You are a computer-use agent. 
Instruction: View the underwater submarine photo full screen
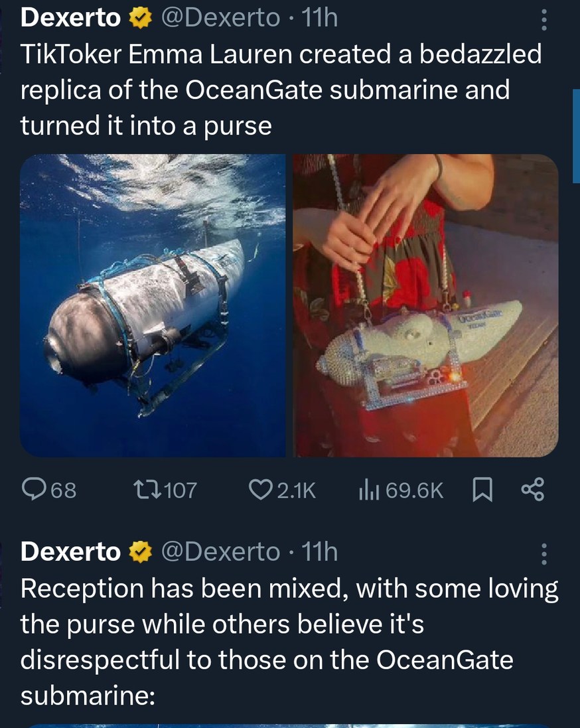point(154,305)
